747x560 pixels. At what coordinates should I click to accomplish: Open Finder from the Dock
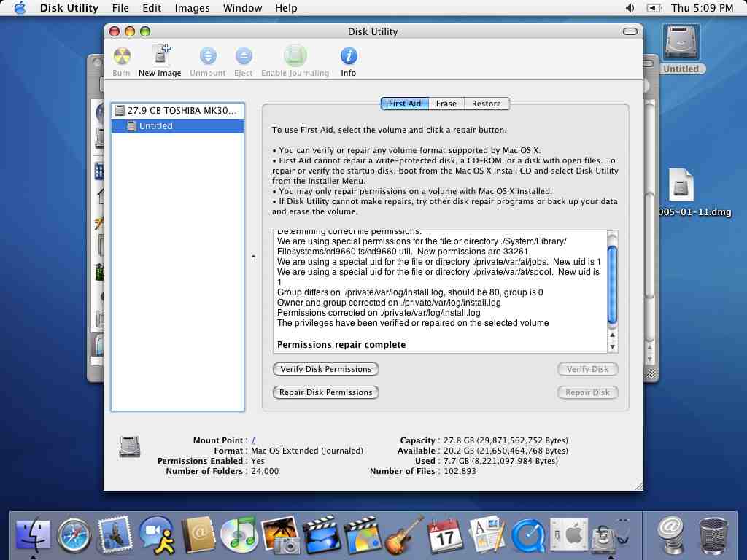pyautogui.click(x=33, y=534)
